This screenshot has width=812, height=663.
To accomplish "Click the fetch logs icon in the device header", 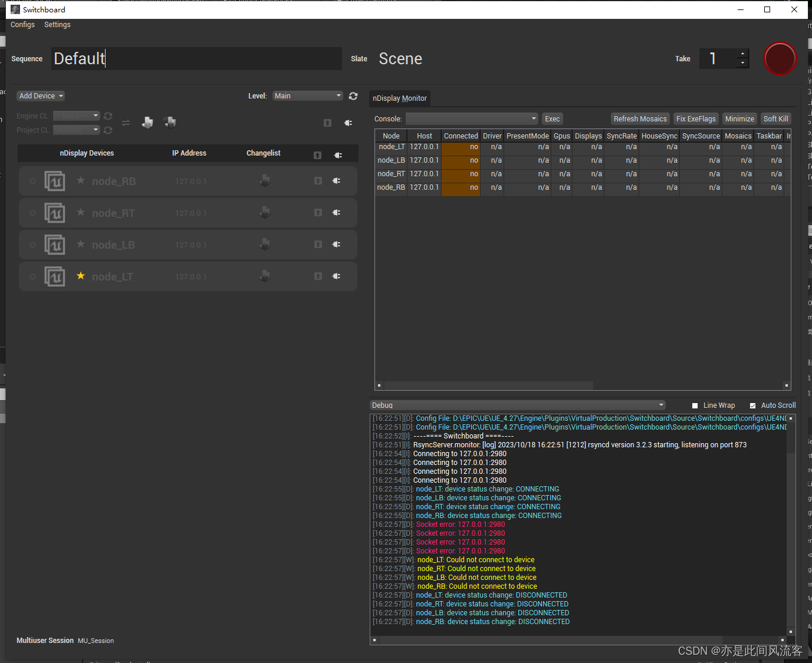I will (317, 154).
